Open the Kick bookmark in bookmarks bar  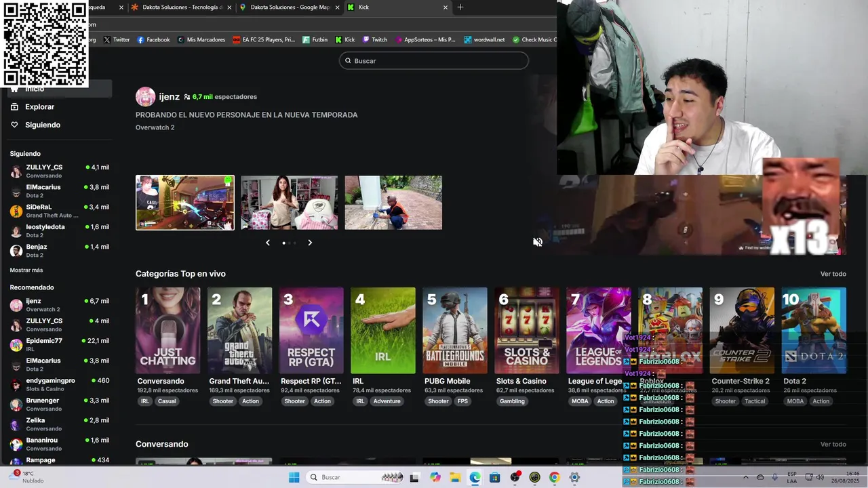click(x=345, y=39)
